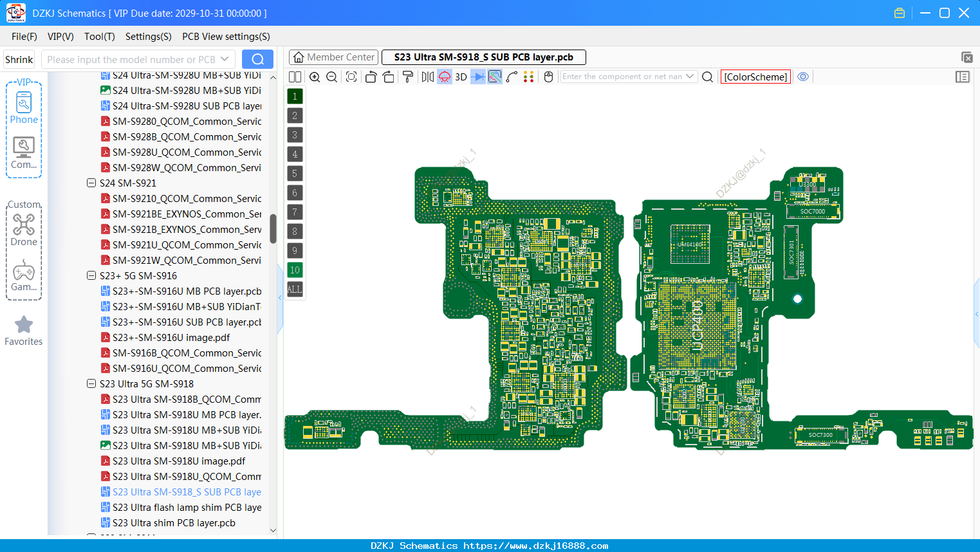Search for the entered component or net
The width and height of the screenshot is (980, 552).
(x=707, y=77)
